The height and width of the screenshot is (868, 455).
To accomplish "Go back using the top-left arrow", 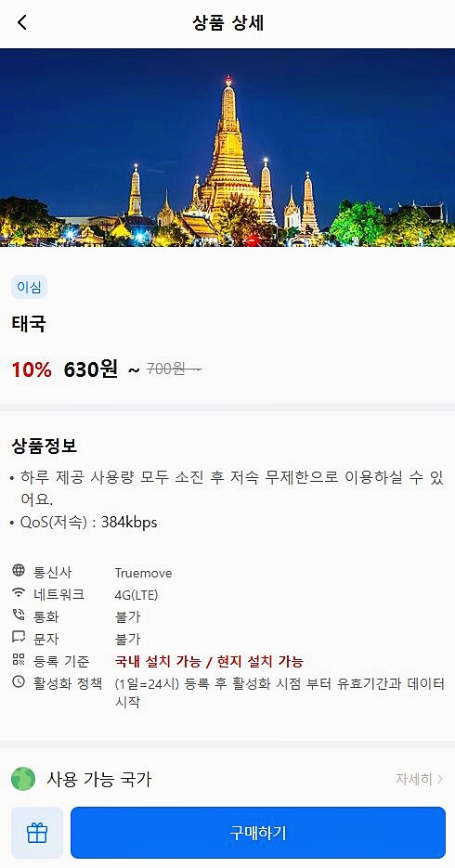I will (x=21, y=22).
